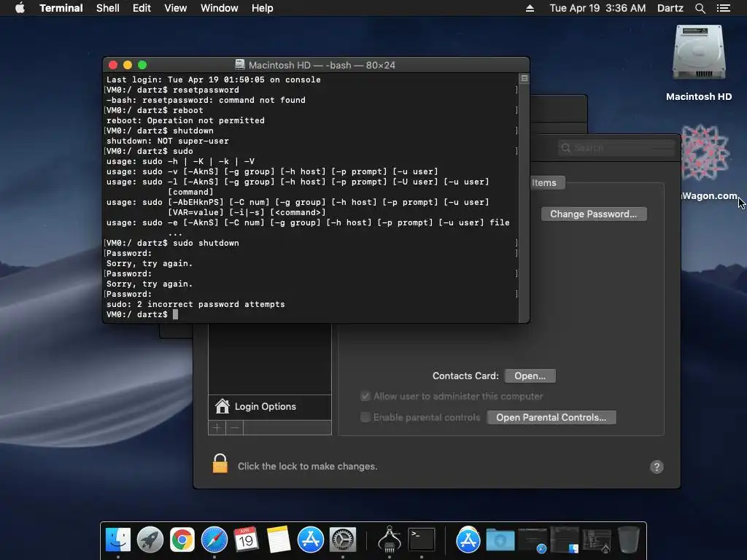Open the Downloads folder stack in the Dock
Image resolution: width=747 pixels, height=560 pixels.
point(500,540)
